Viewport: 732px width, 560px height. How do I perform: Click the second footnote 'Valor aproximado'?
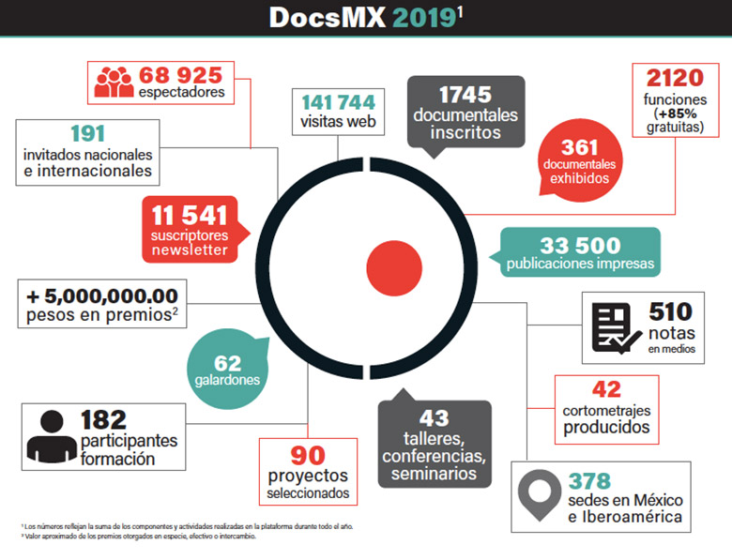(x=139, y=537)
